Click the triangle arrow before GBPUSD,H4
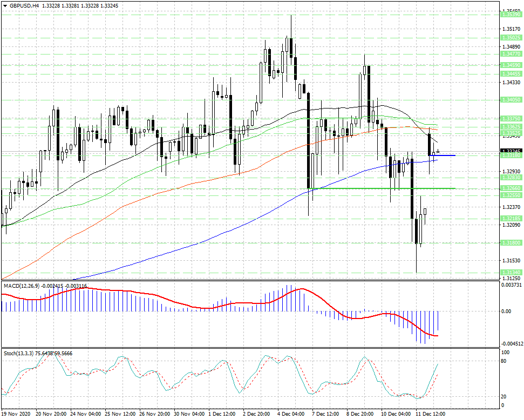The image size is (524, 420). click(x=5, y=6)
